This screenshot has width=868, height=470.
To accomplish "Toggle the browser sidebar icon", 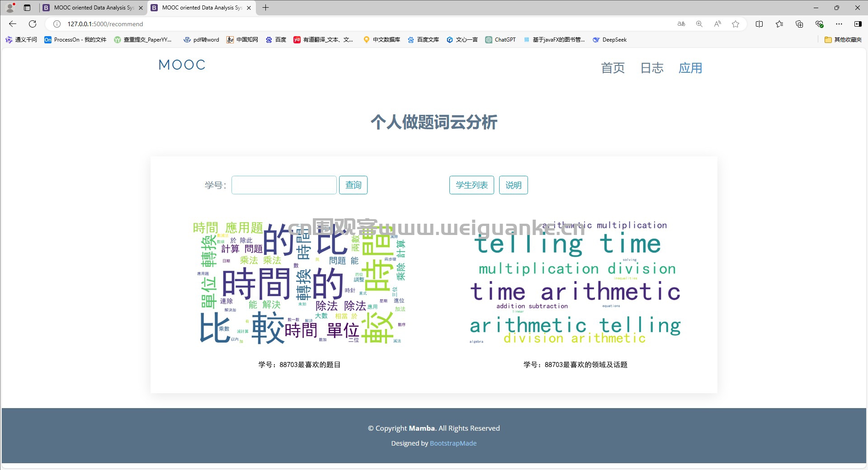I will 858,24.
